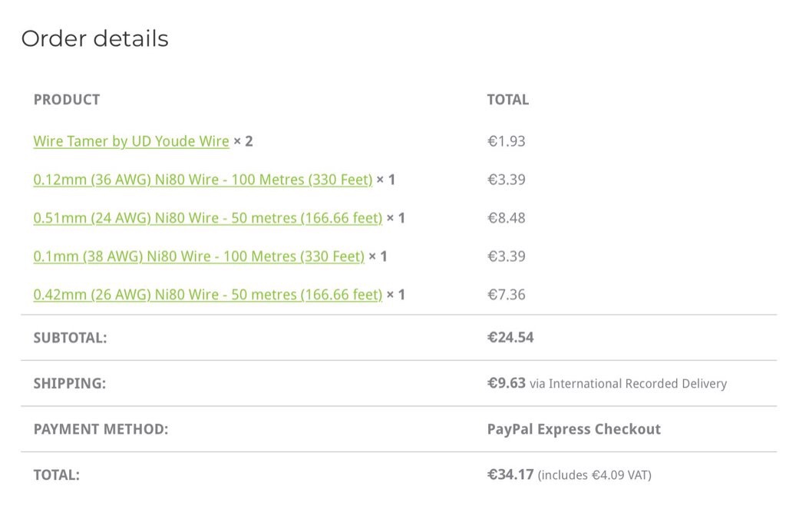Open the 0.1mm (38 AWG) Ni80 Wire link

pyautogui.click(x=199, y=256)
